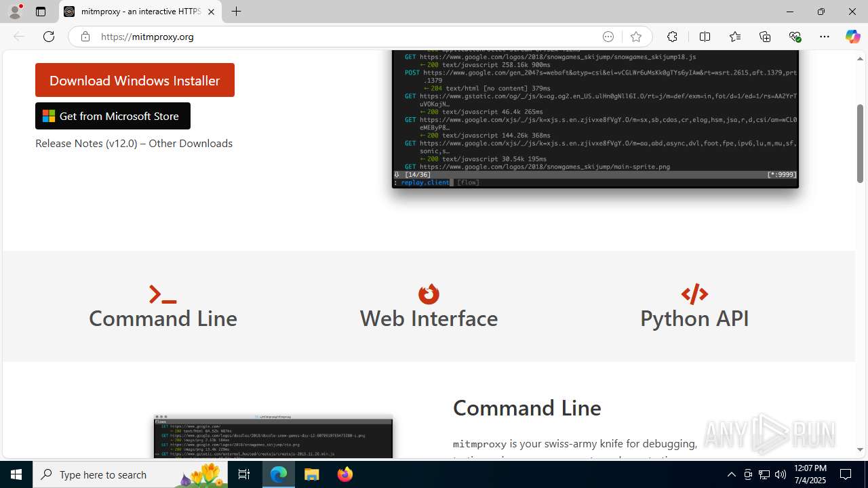Open Settings and more menu

point(825,37)
